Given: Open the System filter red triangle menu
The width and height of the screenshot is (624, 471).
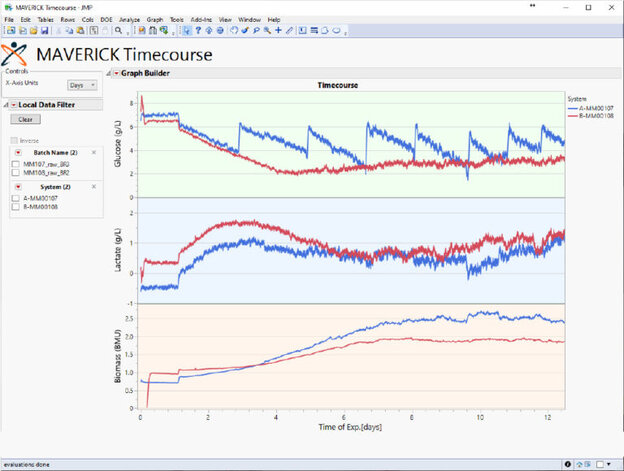Looking at the screenshot, I should coord(18,187).
